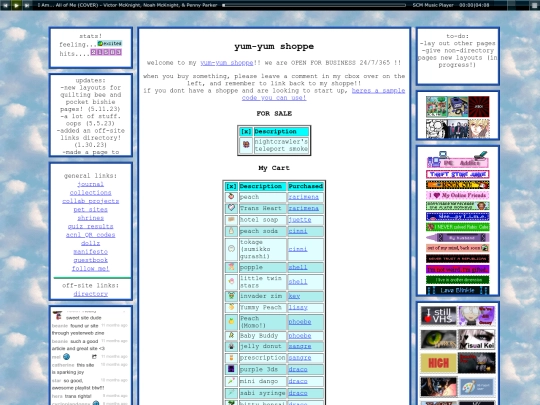This screenshot has width=540, height=405.
Task: Click the mini dango item icon
Action: pos(231,381)
